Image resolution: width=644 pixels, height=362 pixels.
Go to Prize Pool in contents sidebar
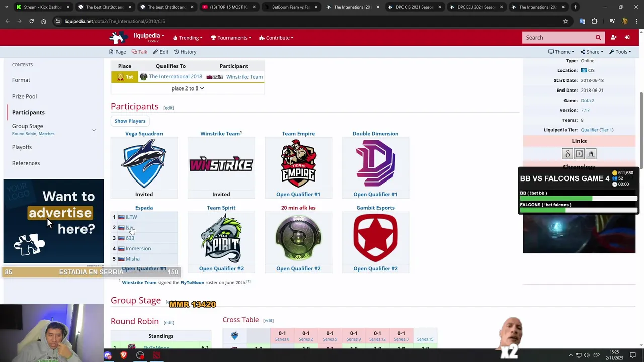coord(24,96)
